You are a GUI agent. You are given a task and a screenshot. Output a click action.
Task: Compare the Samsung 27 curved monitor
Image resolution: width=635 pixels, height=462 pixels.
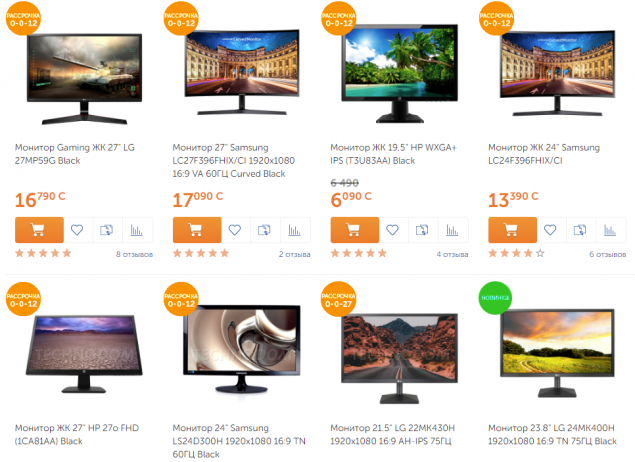click(x=264, y=230)
